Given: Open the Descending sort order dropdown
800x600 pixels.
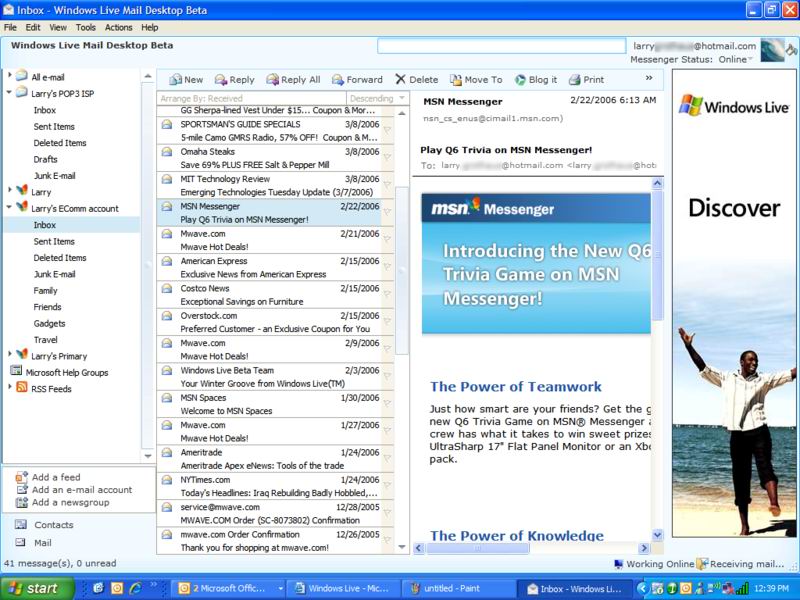Looking at the screenshot, I should [377, 98].
